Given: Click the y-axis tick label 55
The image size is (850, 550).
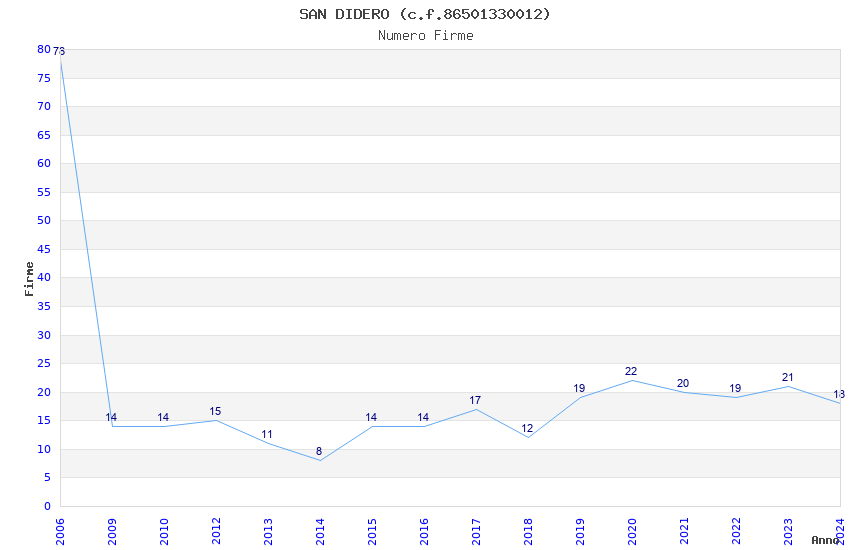Looking at the screenshot, I should [44, 192].
